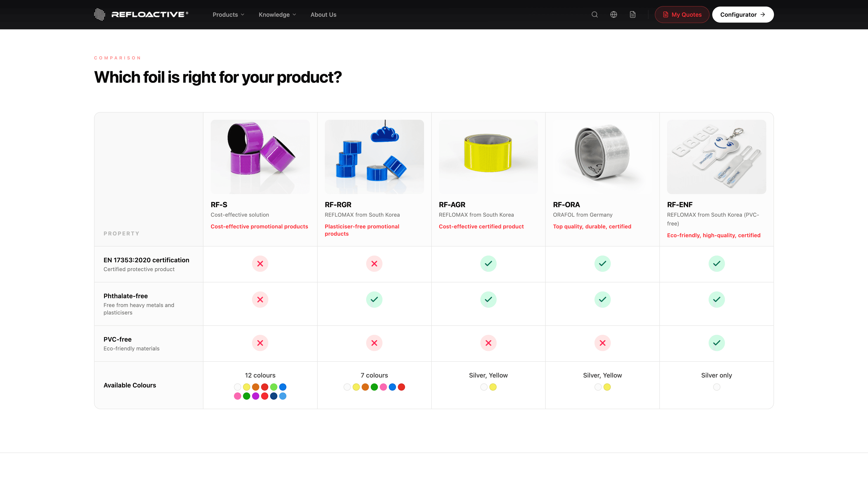Open RF-AGR yellow band image

tap(488, 157)
